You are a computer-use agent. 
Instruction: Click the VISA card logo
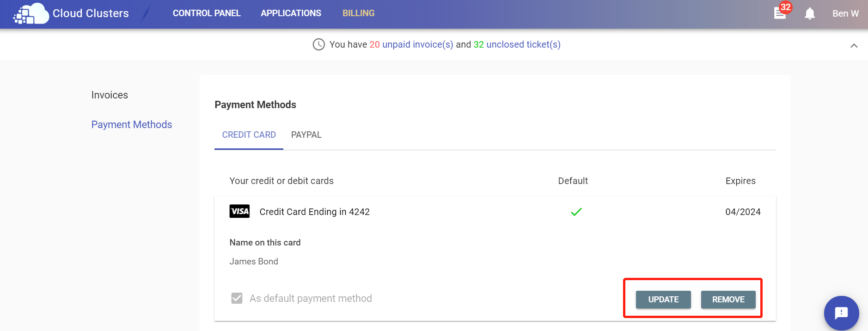click(x=239, y=211)
